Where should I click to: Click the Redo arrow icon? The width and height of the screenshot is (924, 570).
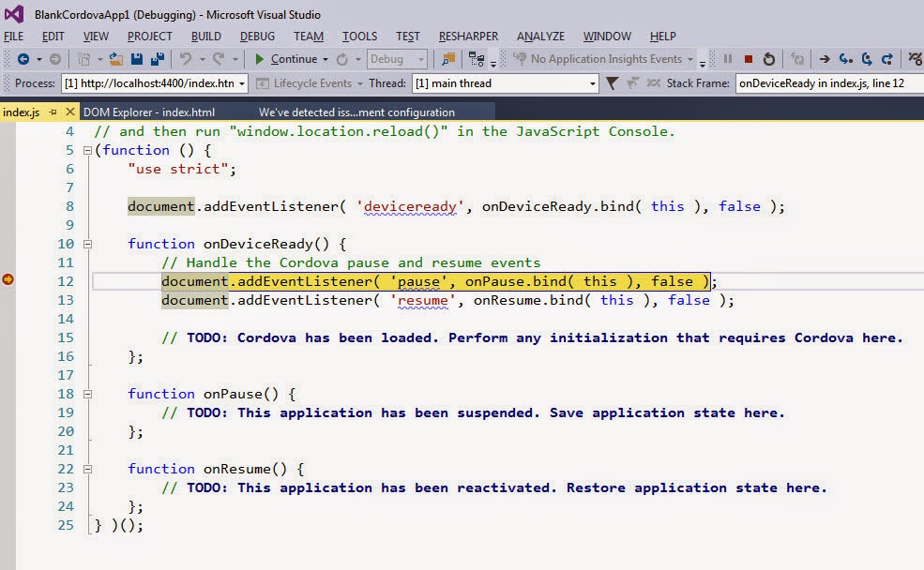point(219,59)
